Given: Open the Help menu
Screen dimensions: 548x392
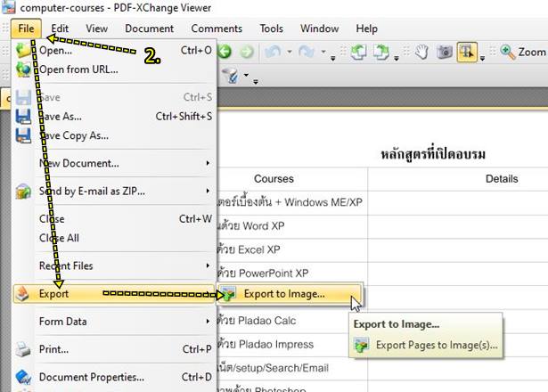Looking at the screenshot, I should click(x=366, y=29).
